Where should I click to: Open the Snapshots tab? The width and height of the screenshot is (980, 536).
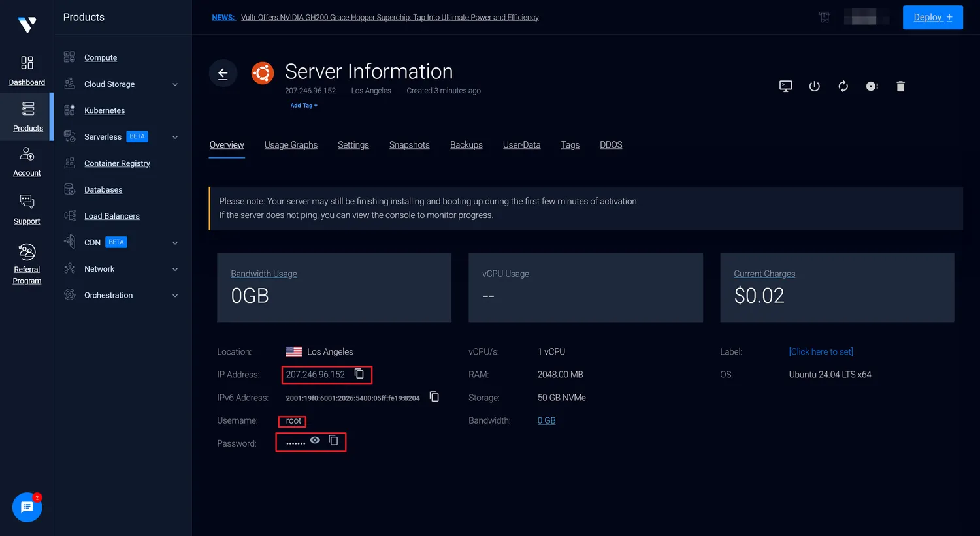click(409, 145)
